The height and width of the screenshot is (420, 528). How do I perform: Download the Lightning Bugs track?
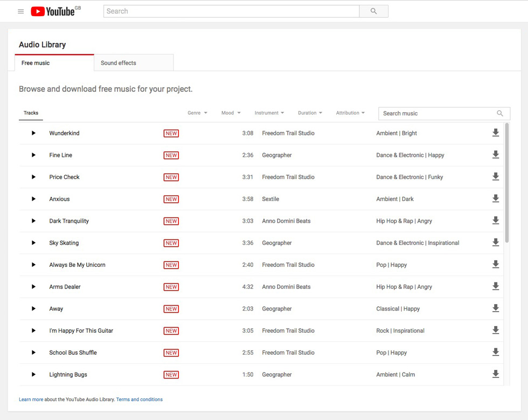pyautogui.click(x=496, y=374)
